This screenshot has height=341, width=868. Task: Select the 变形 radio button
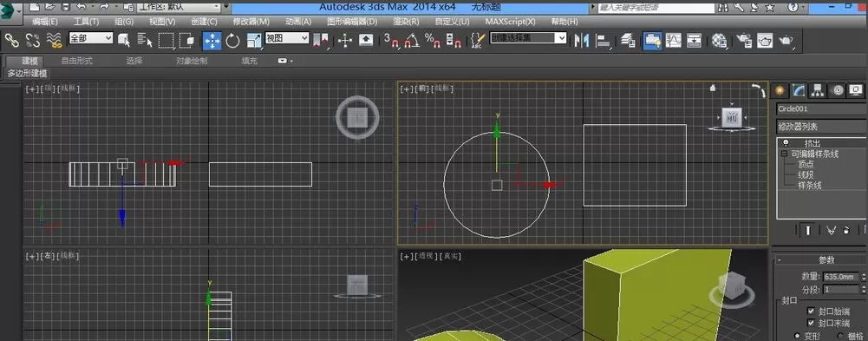[x=798, y=336]
